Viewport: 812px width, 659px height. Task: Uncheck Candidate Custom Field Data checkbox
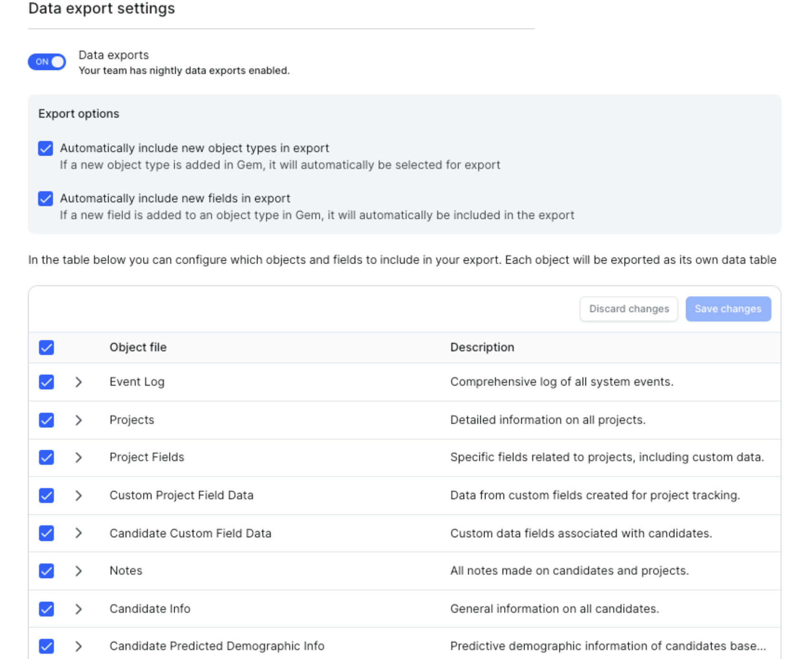point(47,533)
